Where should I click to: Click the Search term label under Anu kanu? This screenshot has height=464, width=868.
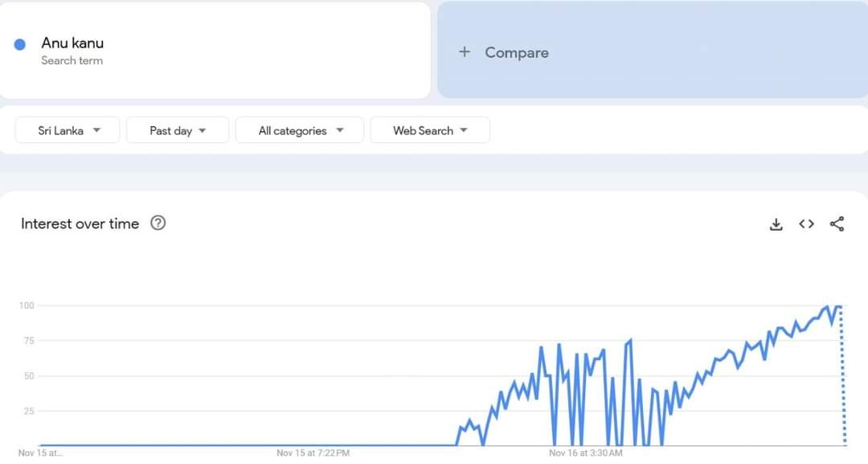[x=72, y=60]
